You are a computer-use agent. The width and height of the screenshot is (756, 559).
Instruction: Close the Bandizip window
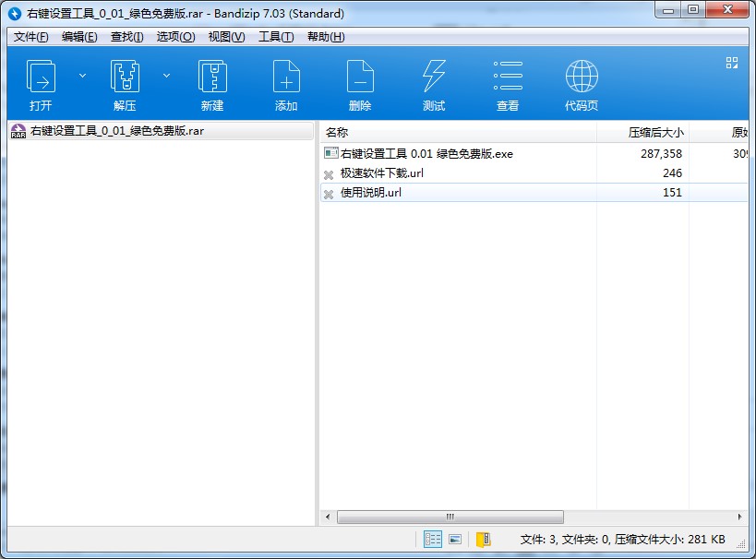(728, 10)
